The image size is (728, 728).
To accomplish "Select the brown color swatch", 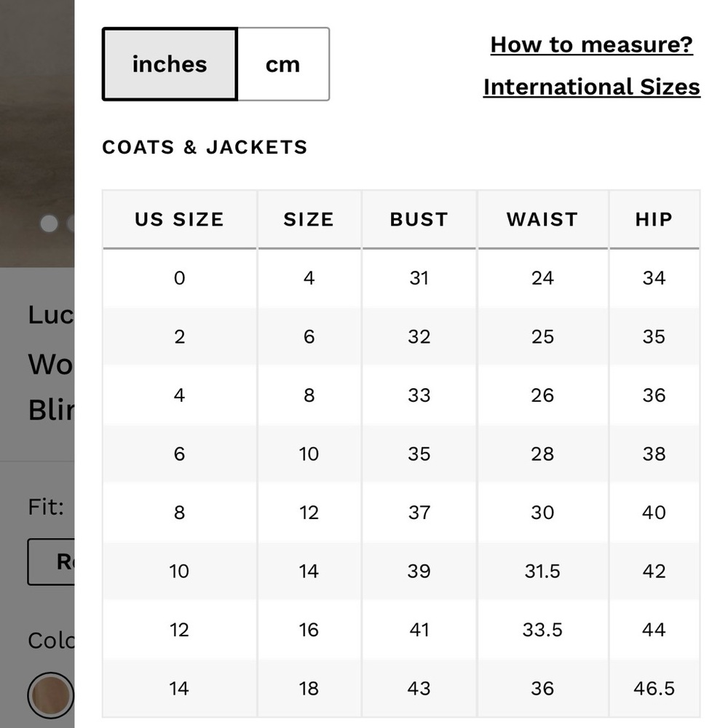I will click(50, 695).
